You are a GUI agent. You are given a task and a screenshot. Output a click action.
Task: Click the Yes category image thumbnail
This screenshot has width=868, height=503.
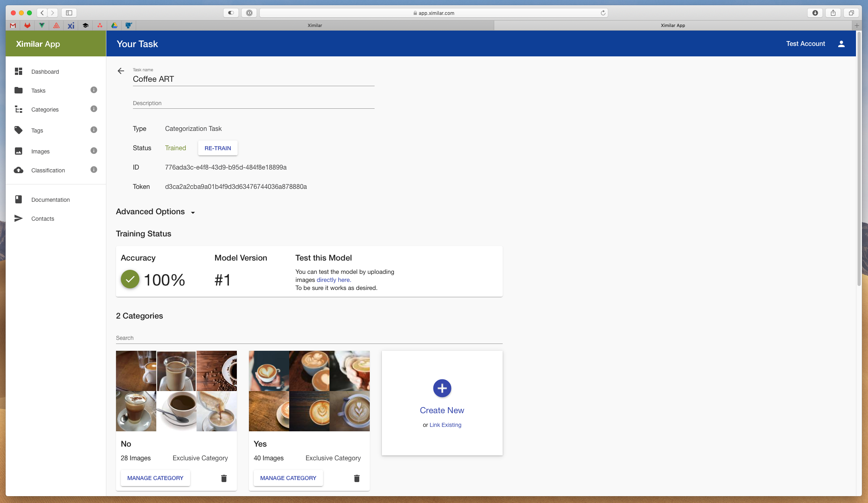pyautogui.click(x=309, y=391)
